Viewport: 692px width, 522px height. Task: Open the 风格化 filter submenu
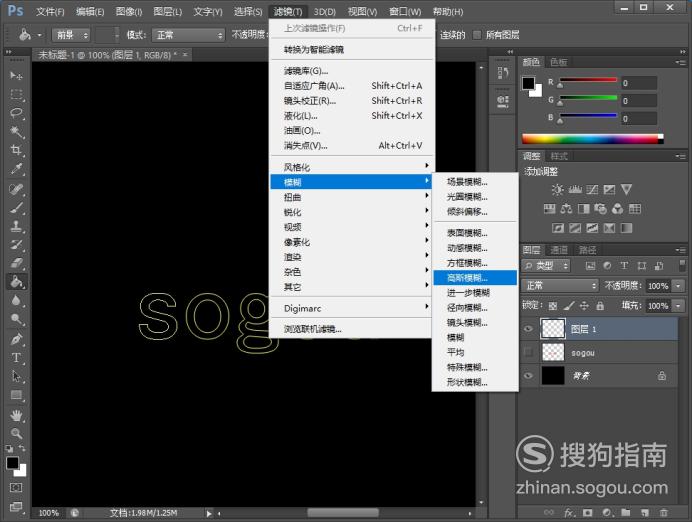[352, 167]
